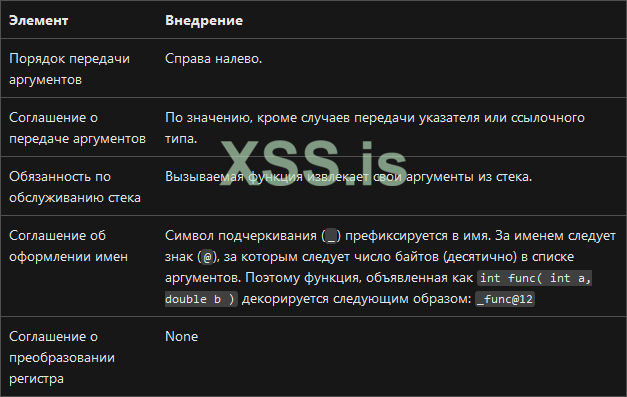Select the 'Обязанность по обслуживанию стека' cell
The image size is (627, 397).
click(75, 187)
